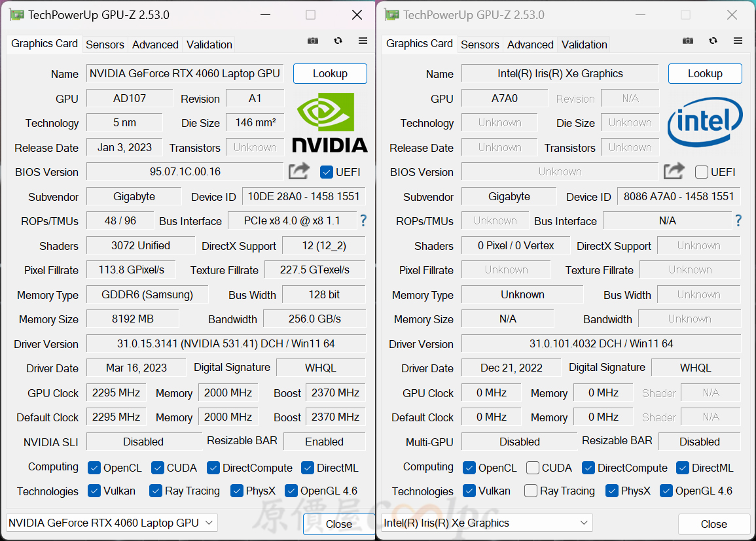Click Device ID value 8086 A7A0 - 1458 1551
The width and height of the screenshot is (756, 541).
[x=679, y=196]
